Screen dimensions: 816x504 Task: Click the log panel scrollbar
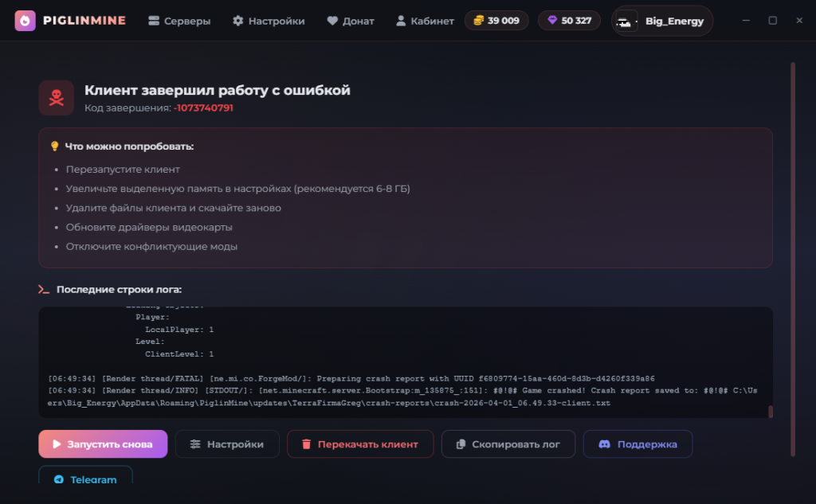(x=770, y=411)
